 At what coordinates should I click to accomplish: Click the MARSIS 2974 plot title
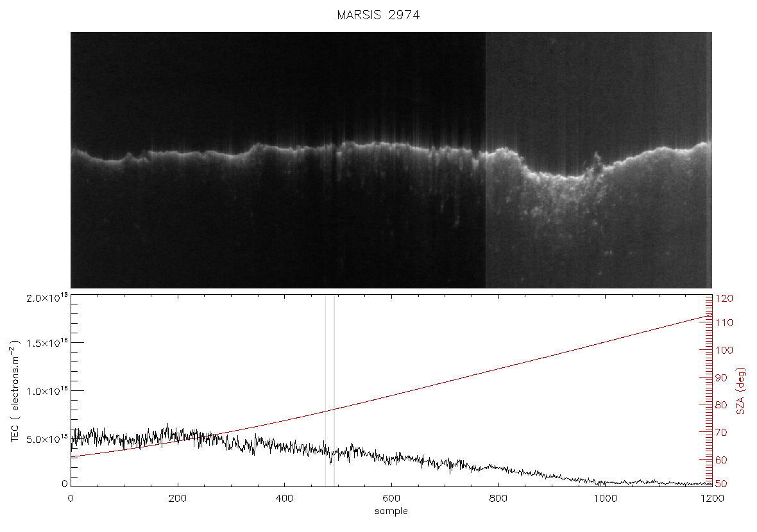pyautogui.click(x=378, y=15)
